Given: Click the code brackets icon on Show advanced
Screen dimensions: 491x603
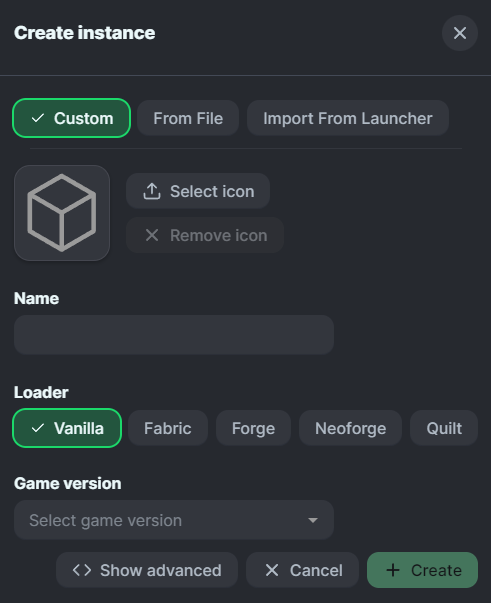Looking at the screenshot, I should pos(82,570).
